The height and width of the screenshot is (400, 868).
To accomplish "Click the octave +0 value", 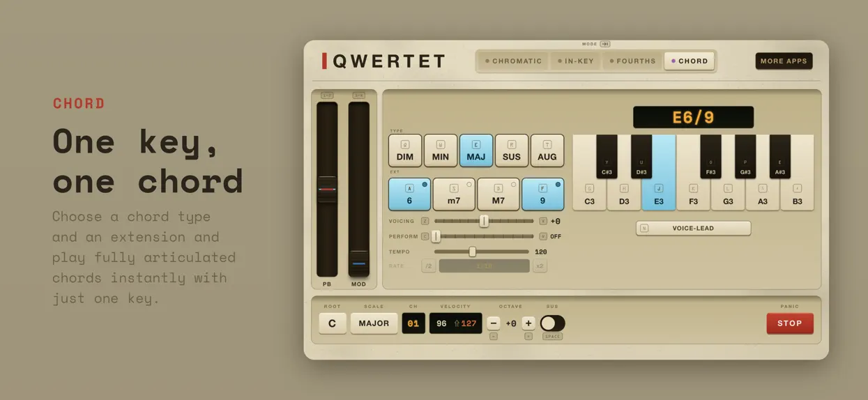I will click(x=511, y=323).
